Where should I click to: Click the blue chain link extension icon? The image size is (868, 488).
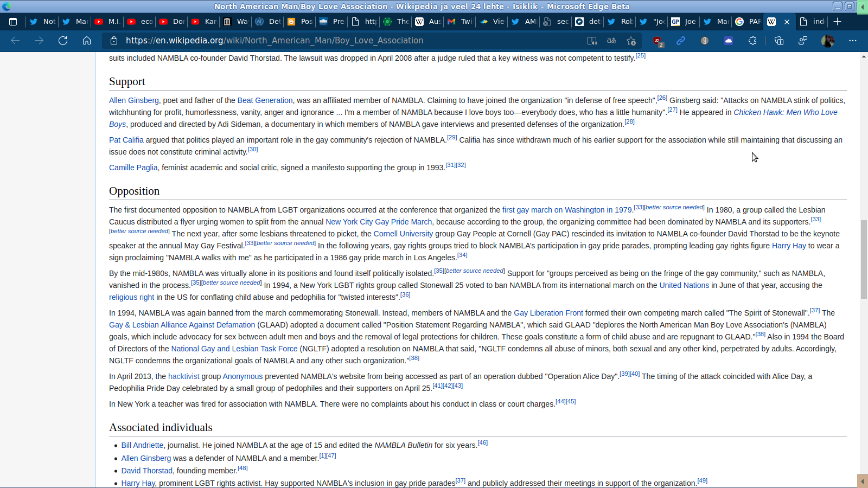681,41
